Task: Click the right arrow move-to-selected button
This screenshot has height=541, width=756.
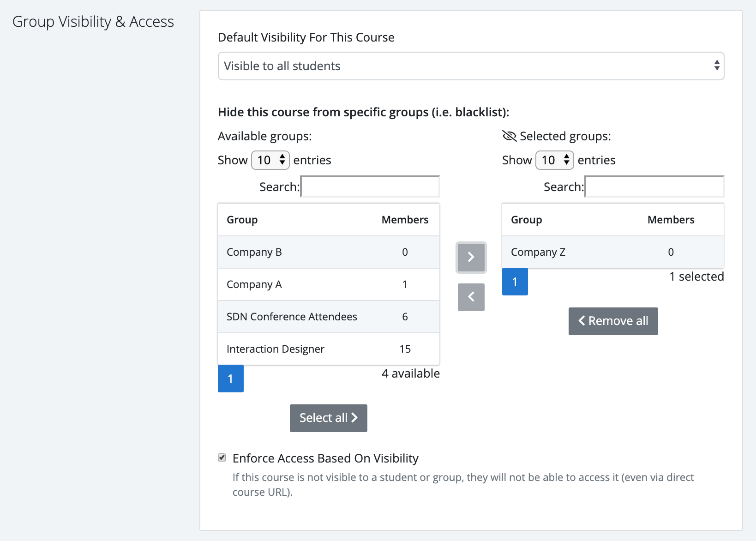Action: click(x=471, y=257)
